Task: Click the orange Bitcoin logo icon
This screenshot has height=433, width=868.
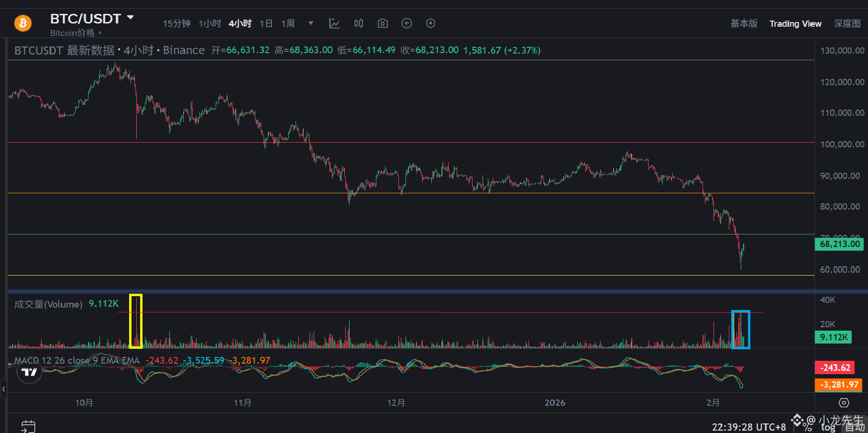Action: 22,23
